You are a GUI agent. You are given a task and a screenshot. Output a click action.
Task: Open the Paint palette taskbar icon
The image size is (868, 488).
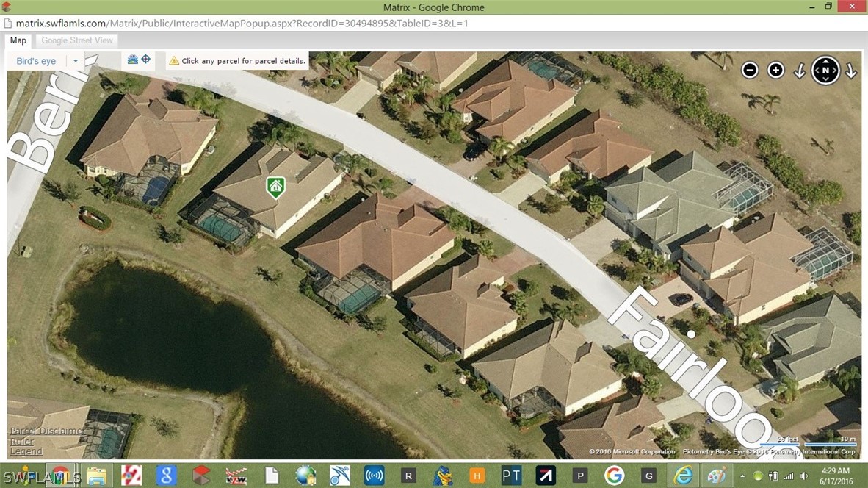pyautogui.click(x=717, y=476)
